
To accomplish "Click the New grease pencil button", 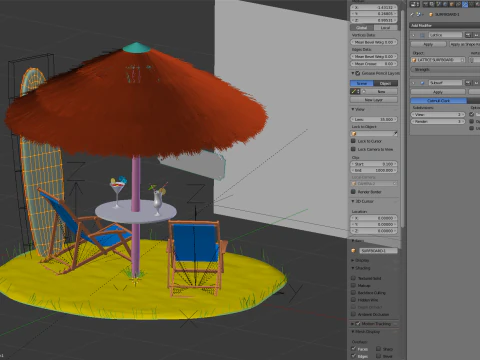I will point(381,91).
